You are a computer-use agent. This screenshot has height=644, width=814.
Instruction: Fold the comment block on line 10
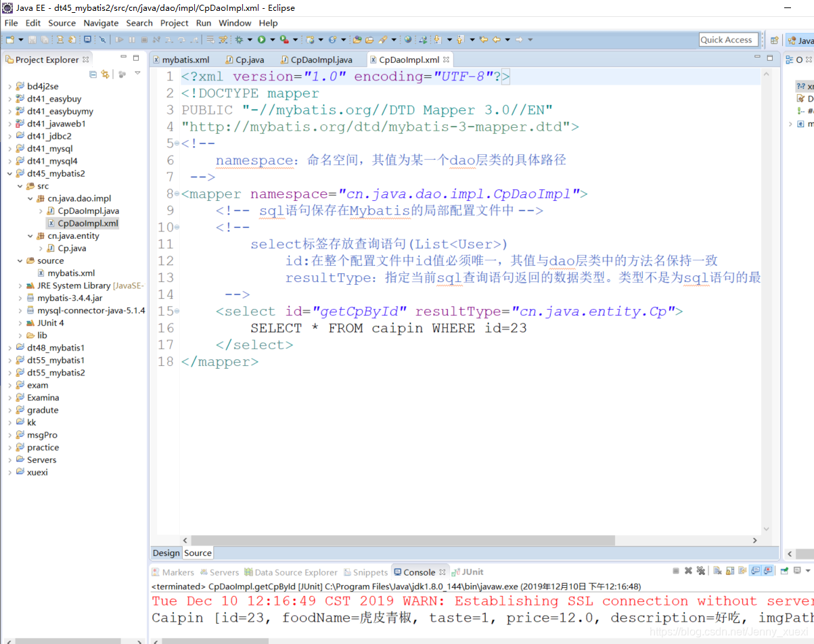click(x=177, y=228)
